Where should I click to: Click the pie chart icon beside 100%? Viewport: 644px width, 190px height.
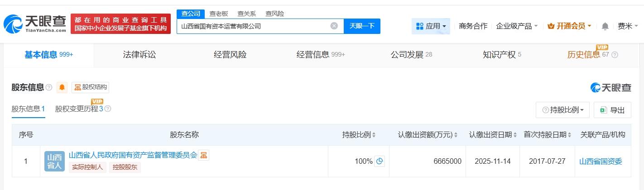(380, 161)
